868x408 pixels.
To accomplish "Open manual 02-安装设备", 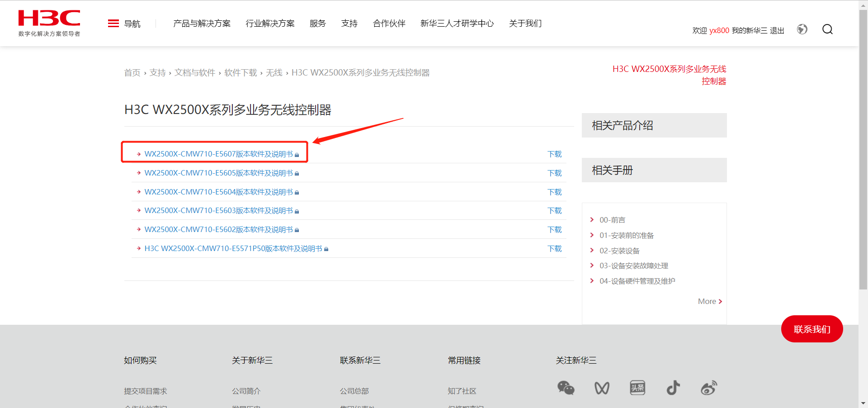I will tap(619, 251).
